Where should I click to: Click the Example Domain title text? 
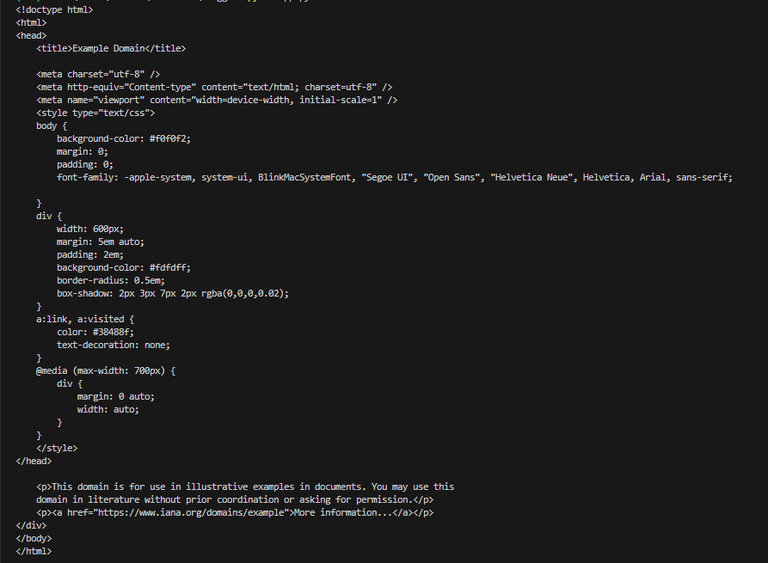click(x=111, y=48)
